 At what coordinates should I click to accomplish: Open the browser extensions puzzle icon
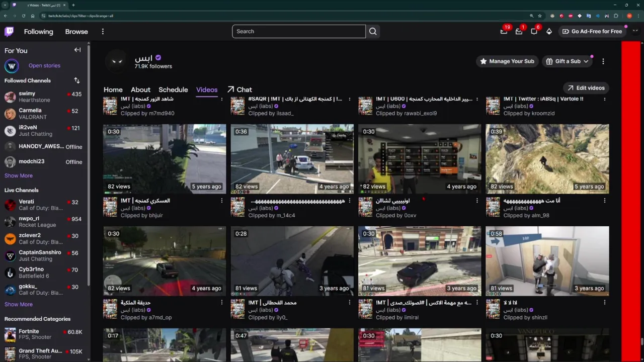[x=616, y=16]
